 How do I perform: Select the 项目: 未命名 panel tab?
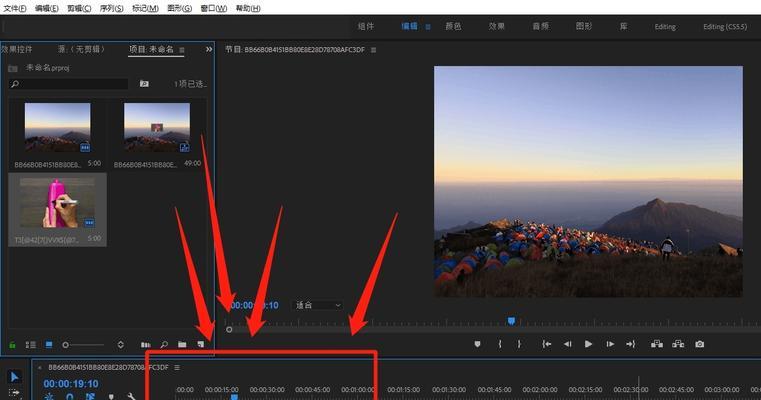click(151, 49)
